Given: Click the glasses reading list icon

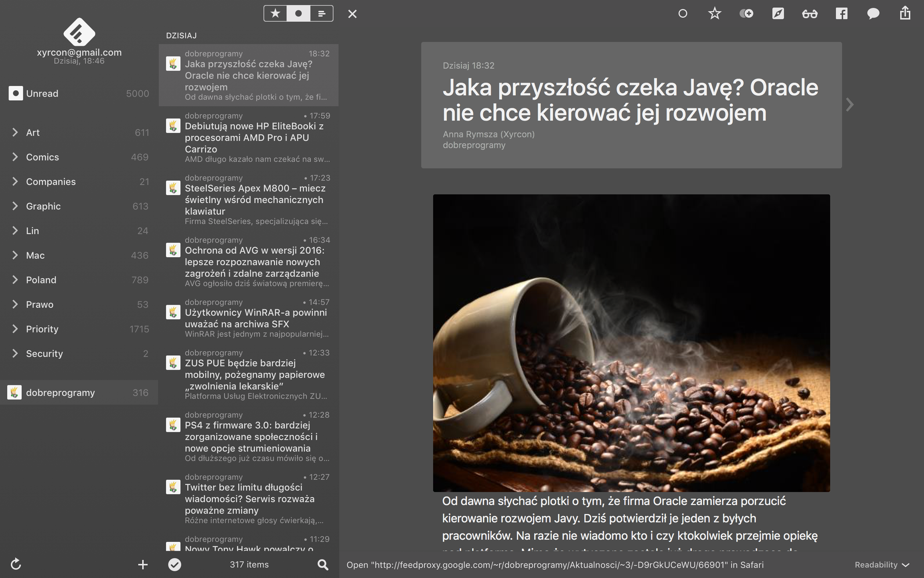Looking at the screenshot, I should [x=810, y=14].
